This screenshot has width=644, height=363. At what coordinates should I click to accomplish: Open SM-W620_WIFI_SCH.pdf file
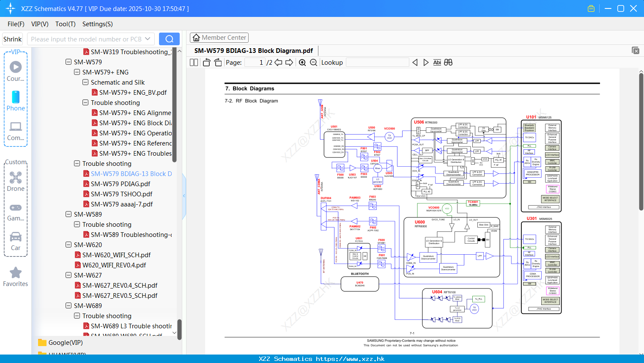[x=112, y=255]
